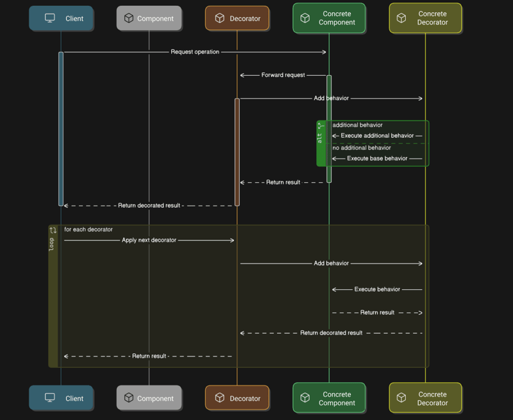Viewport: 513px width, 420px height.
Task: Click the monitor icon in top Client box
Action: [50, 19]
